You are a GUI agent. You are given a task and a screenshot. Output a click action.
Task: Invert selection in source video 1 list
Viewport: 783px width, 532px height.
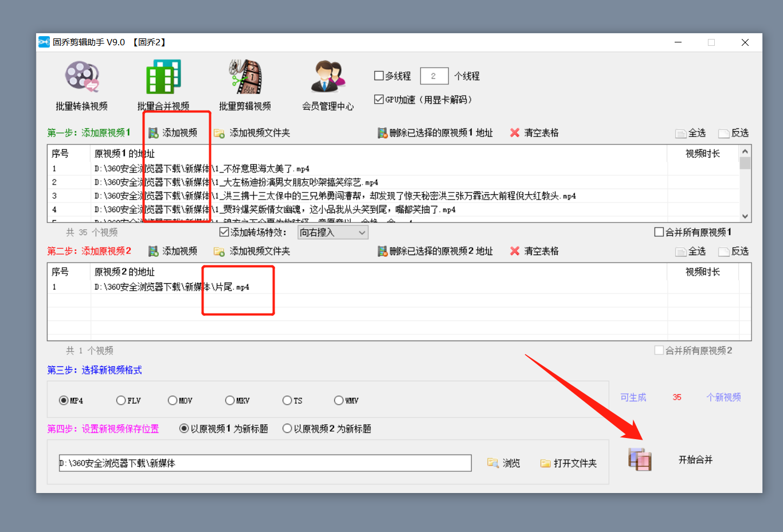[734, 132]
